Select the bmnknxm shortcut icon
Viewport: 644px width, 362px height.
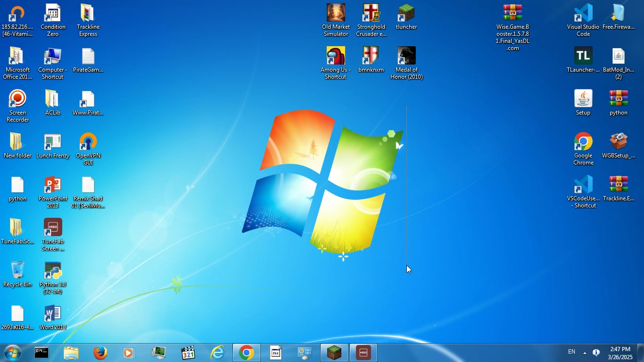point(372,60)
